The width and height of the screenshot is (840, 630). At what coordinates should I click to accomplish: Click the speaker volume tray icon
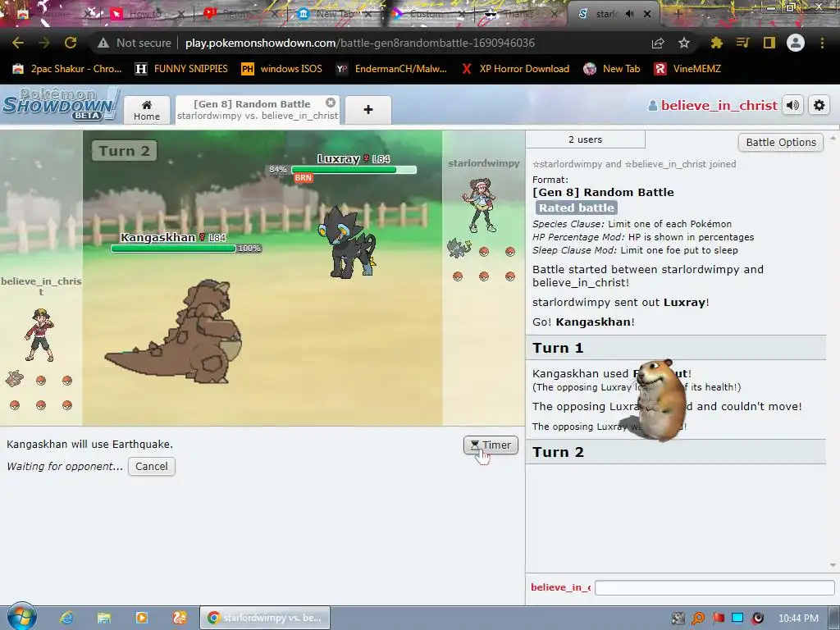758,619
